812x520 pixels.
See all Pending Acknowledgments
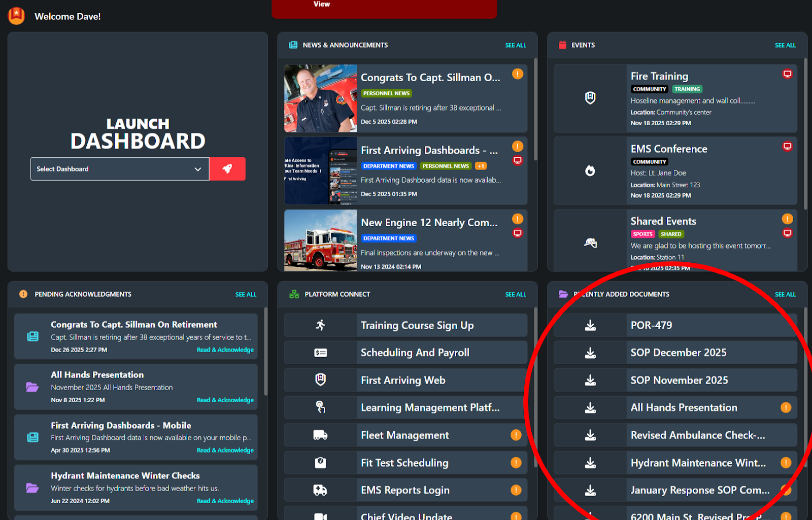pyautogui.click(x=246, y=294)
